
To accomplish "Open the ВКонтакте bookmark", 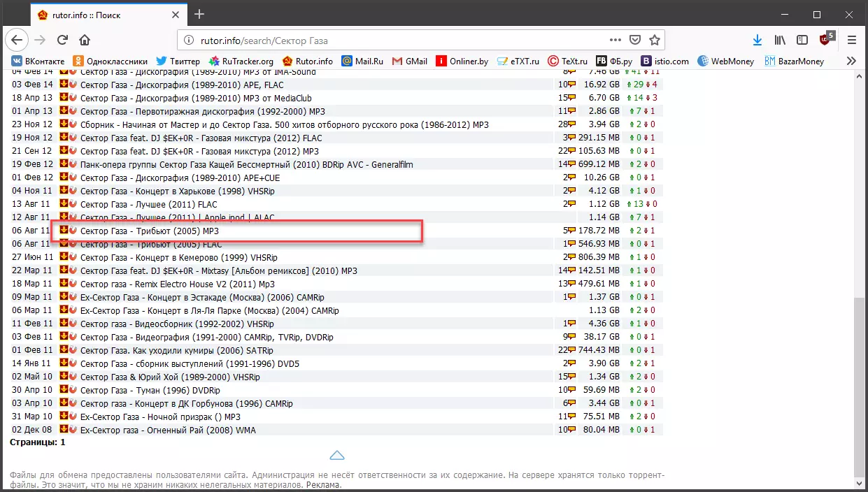I will [38, 61].
